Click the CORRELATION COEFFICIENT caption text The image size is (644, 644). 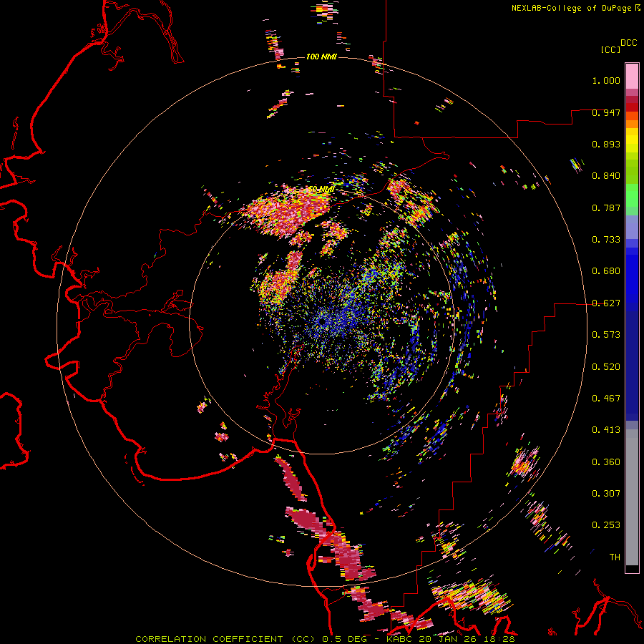[209, 639]
